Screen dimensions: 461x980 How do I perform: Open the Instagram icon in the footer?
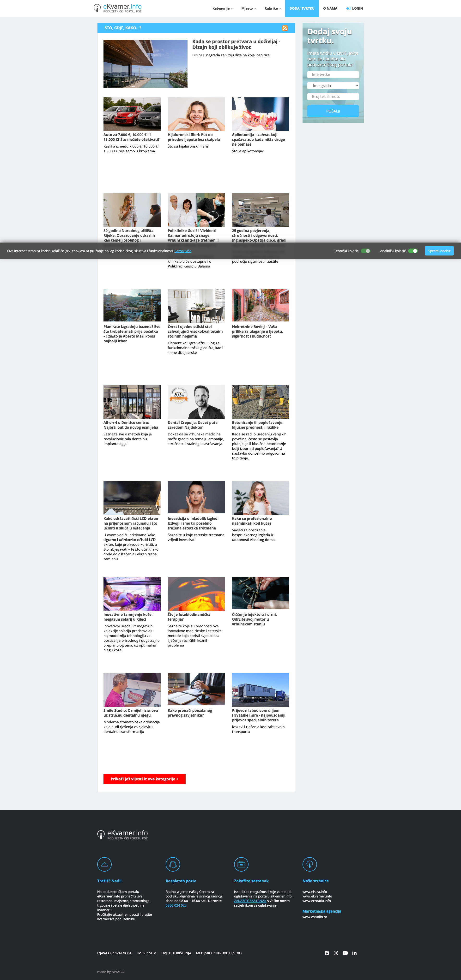click(x=336, y=953)
